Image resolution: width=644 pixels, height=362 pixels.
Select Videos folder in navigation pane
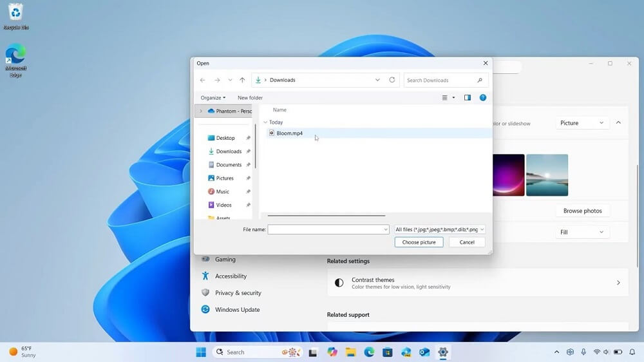223,205
